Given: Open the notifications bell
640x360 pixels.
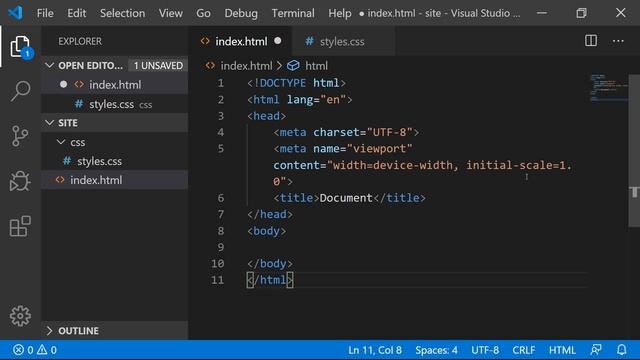Looking at the screenshot, I should 622,350.
